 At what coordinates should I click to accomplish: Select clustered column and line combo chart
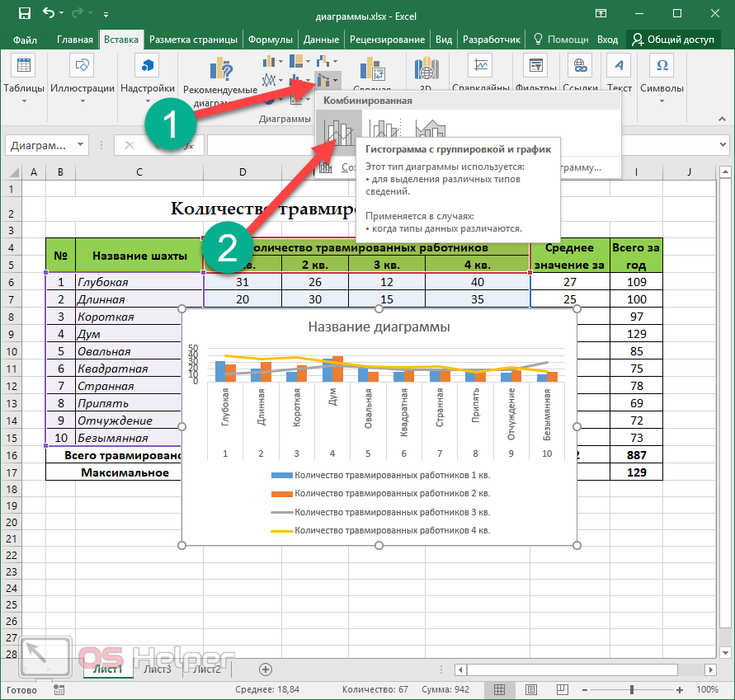click(337, 130)
